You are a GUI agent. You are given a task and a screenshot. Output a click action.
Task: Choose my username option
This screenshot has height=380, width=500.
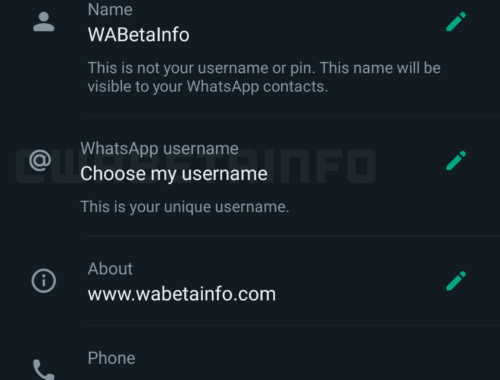pos(174,174)
